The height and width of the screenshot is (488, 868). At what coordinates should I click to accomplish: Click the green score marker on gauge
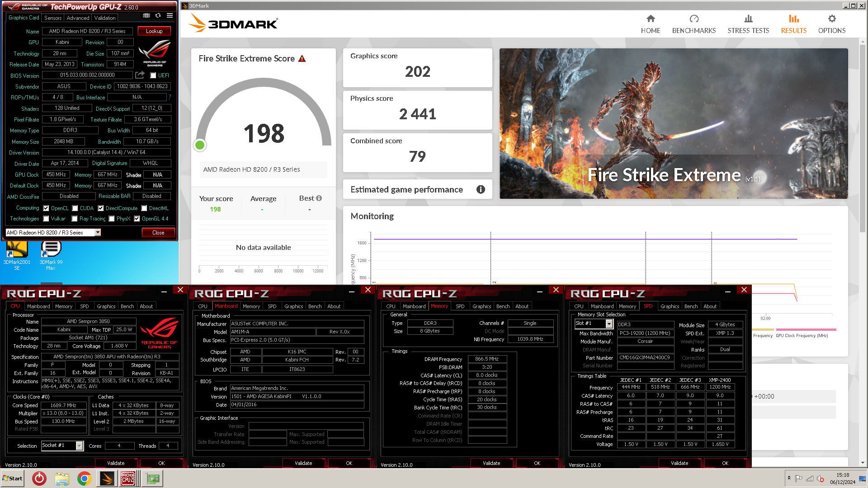pyautogui.click(x=199, y=145)
